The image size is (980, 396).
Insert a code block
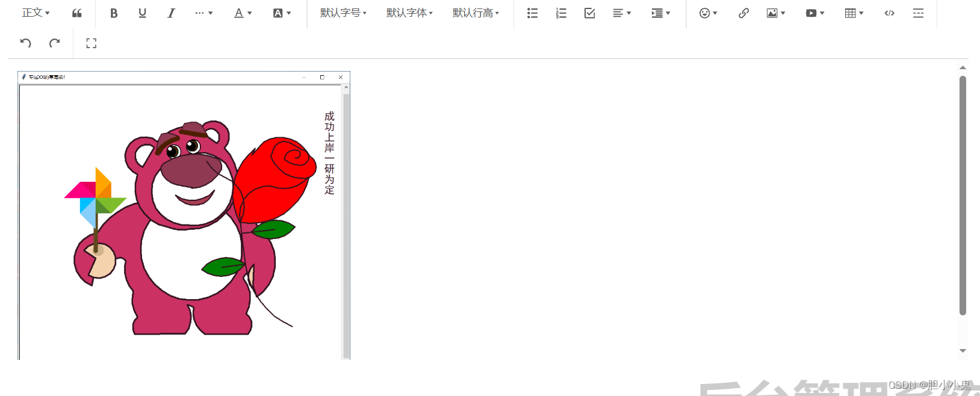point(890,13)
